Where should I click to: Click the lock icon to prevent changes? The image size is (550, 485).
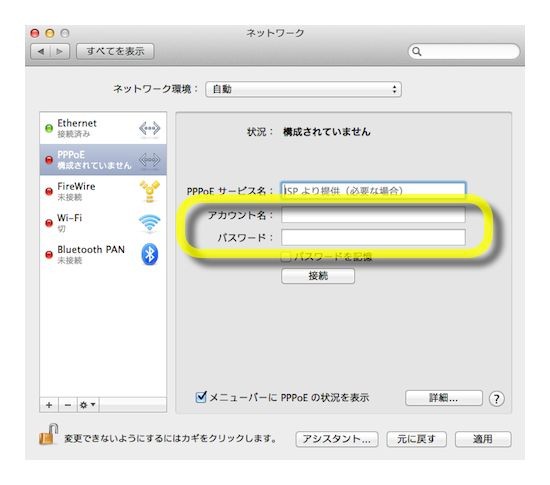point(48,435)
